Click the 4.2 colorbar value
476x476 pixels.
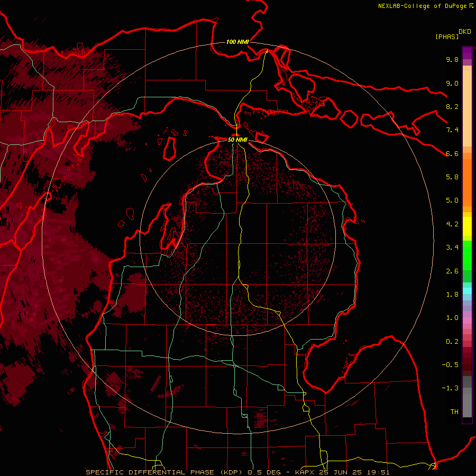point(452,224)
